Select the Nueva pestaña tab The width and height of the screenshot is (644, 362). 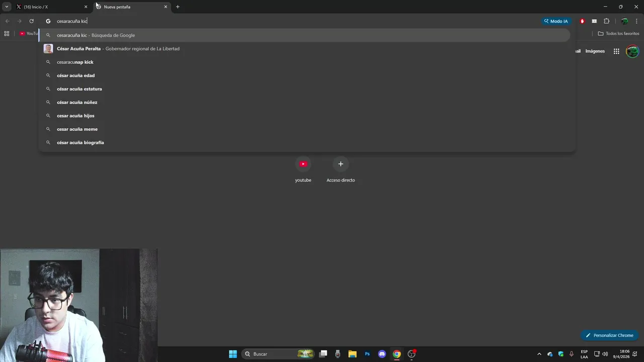(x=132, y=7)
